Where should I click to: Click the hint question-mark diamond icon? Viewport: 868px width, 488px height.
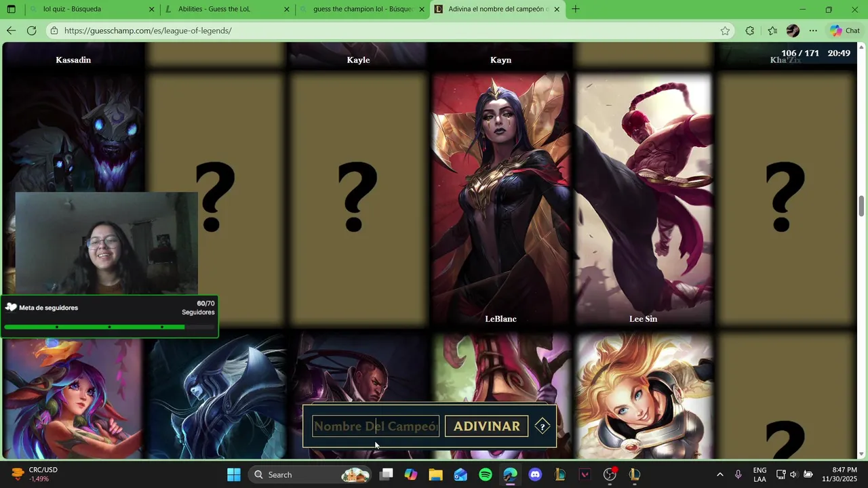point(542,426)
